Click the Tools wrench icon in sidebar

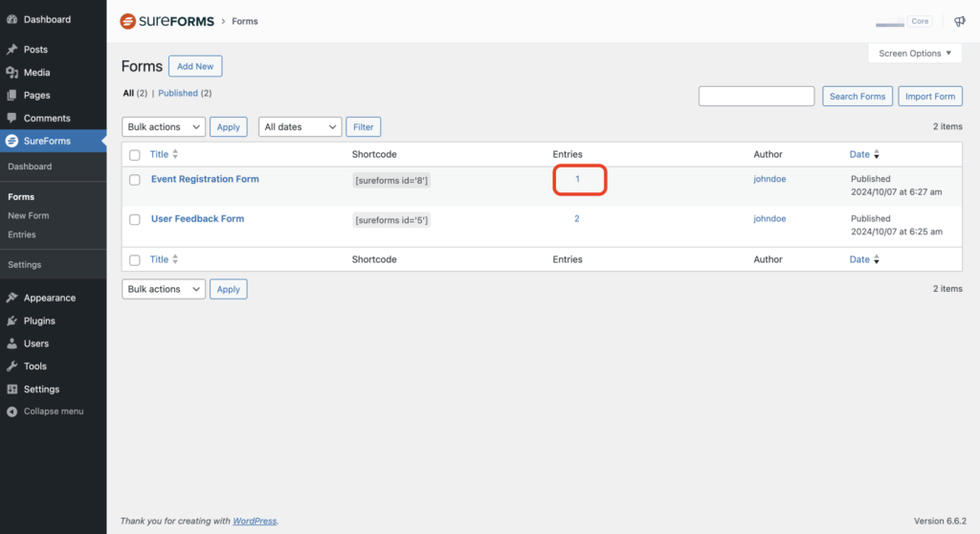[x=12, y=367]
